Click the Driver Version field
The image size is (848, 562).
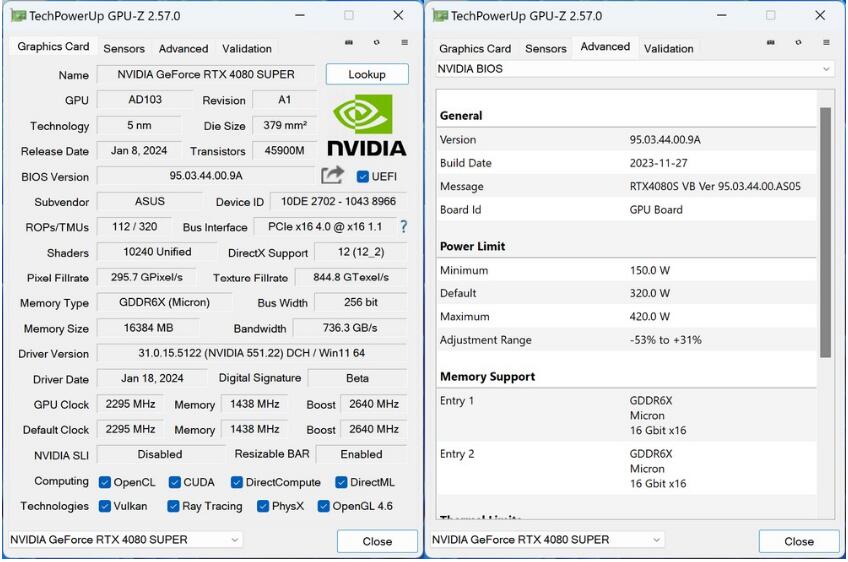[x=251, y=353]
